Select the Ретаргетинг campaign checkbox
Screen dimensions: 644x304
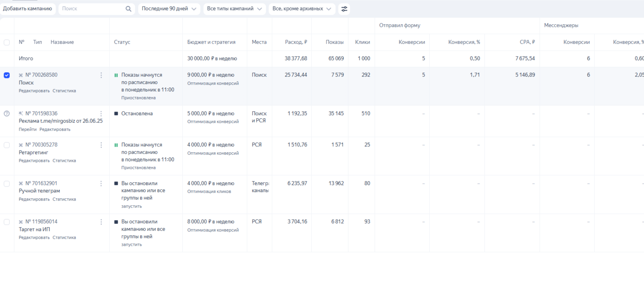click(x=7, y=145)
